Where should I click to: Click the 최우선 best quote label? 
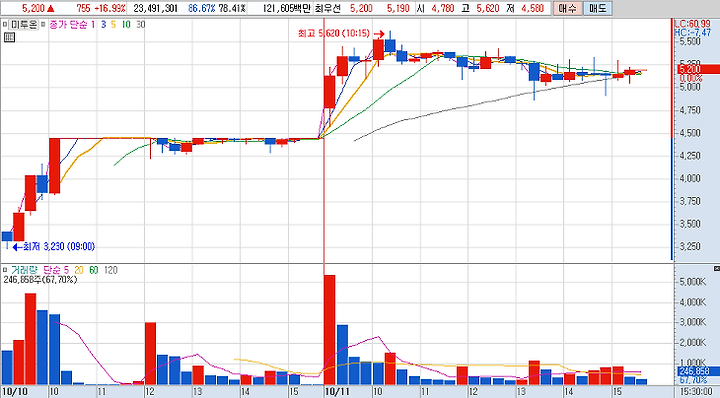[x=327, y=8]
